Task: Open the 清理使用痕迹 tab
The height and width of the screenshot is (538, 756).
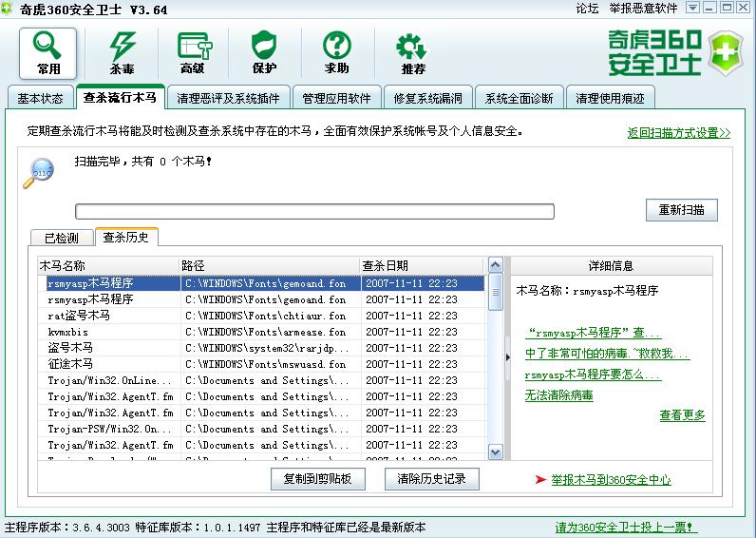Action: (610, 99)
